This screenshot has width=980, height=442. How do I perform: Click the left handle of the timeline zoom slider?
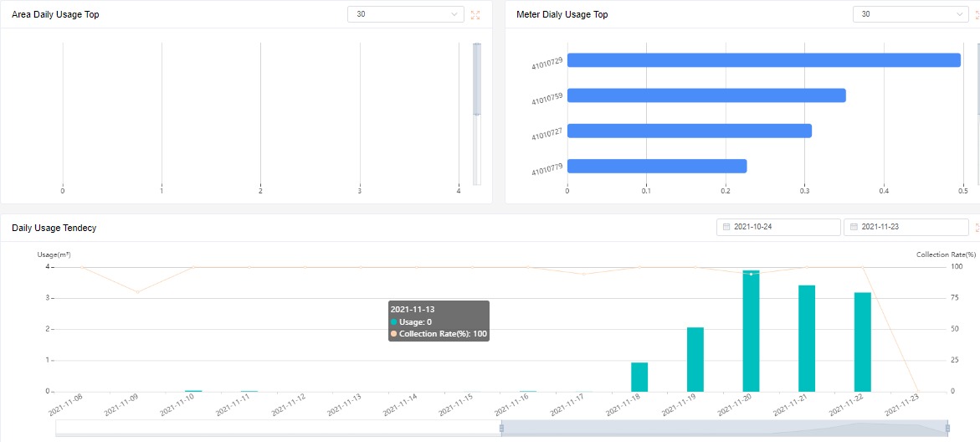pyautogui.click(x=501, y=428)
